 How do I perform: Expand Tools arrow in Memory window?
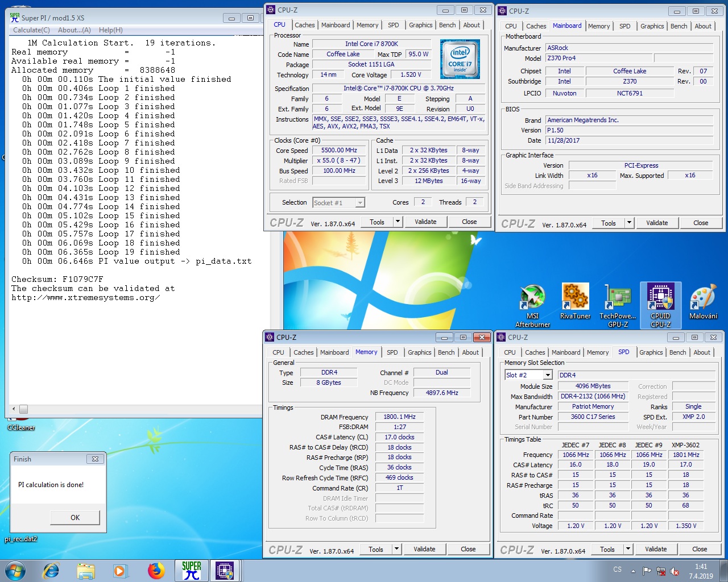click(396, 549)
